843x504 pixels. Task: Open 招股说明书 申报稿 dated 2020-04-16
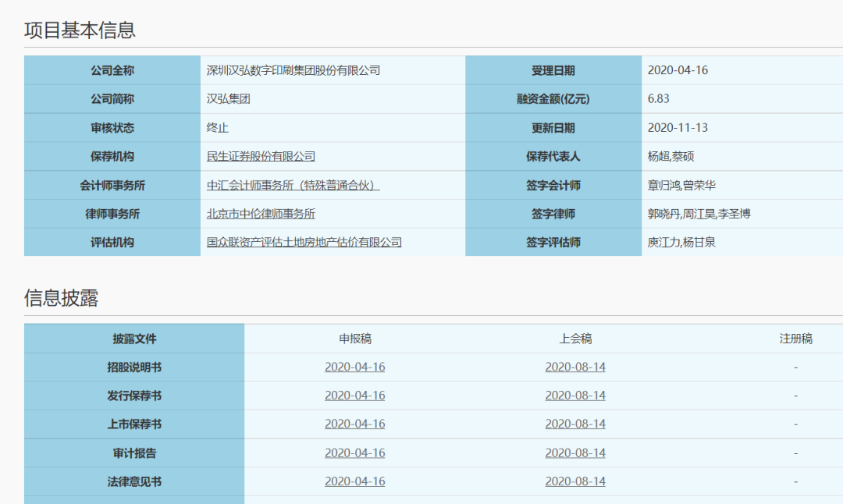[355, 367]
